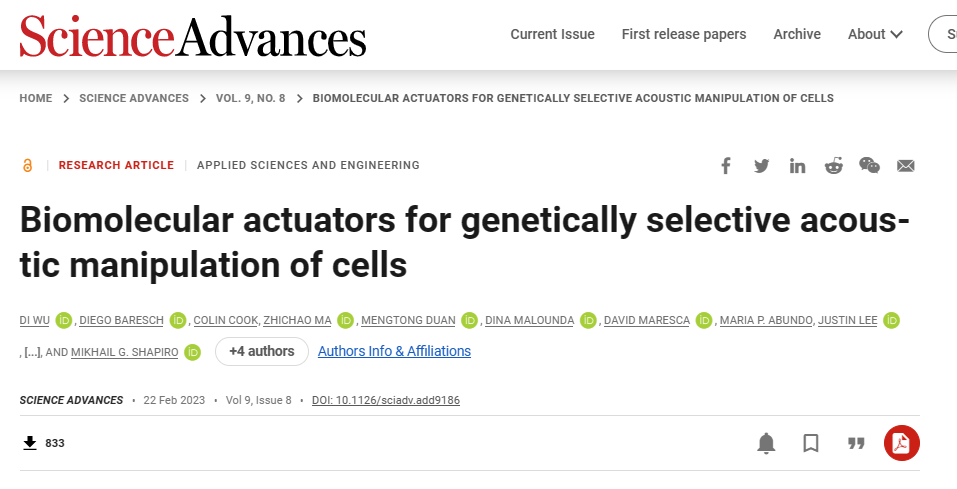Expand the collapsed author ellipsis [...]
This screenshot has height=489, width=957.
pyautogui.click(x=32, y=352)
